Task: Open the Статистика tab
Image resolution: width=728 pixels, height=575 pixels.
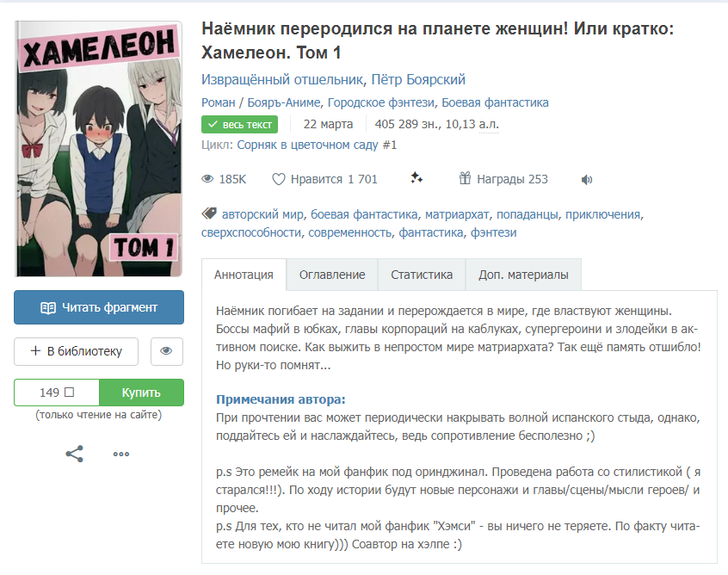Action: tap(422, 275)
